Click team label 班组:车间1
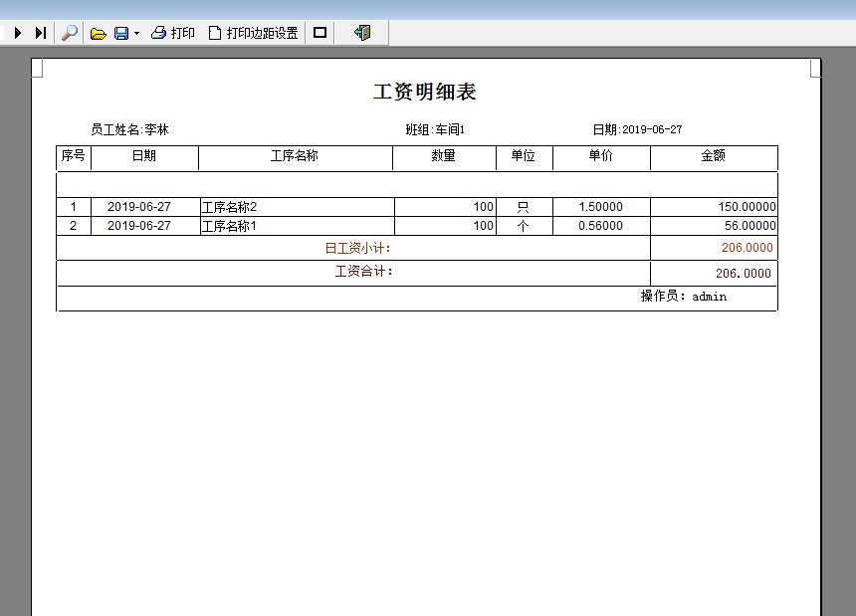 pyautogui.click(x=435, y=129)
